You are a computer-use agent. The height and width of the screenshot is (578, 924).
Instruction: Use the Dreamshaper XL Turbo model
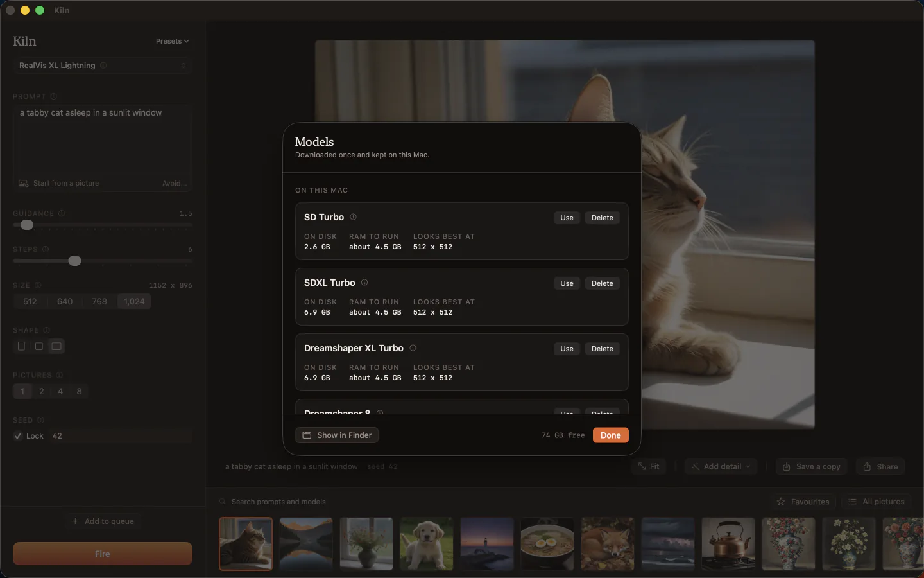point(567,349)
